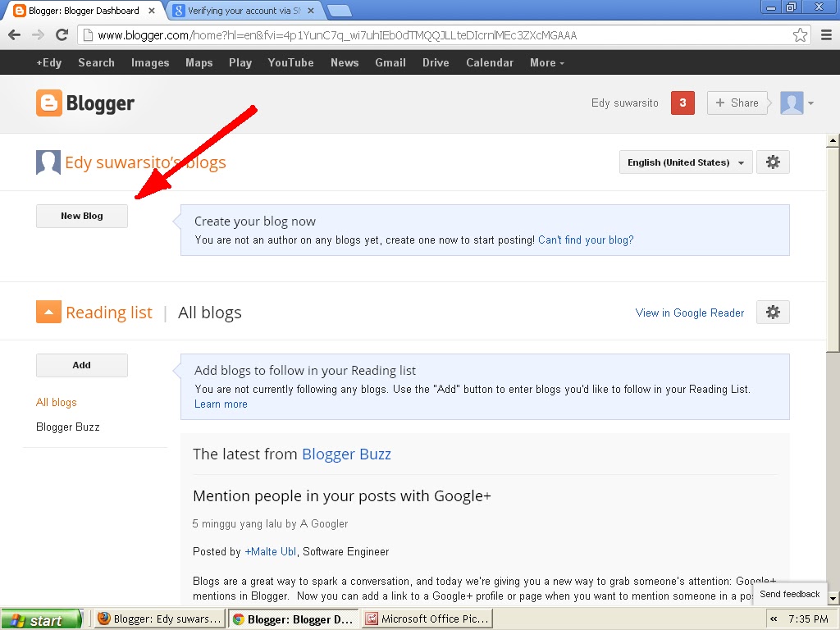The height and width of the screenshot is (630, 840).
Task: Click the page scrollbar up arrow
Action: point(833,141)
